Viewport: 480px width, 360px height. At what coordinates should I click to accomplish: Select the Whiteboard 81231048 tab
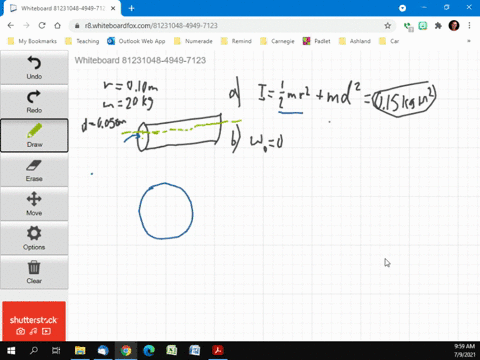point(63,8)
